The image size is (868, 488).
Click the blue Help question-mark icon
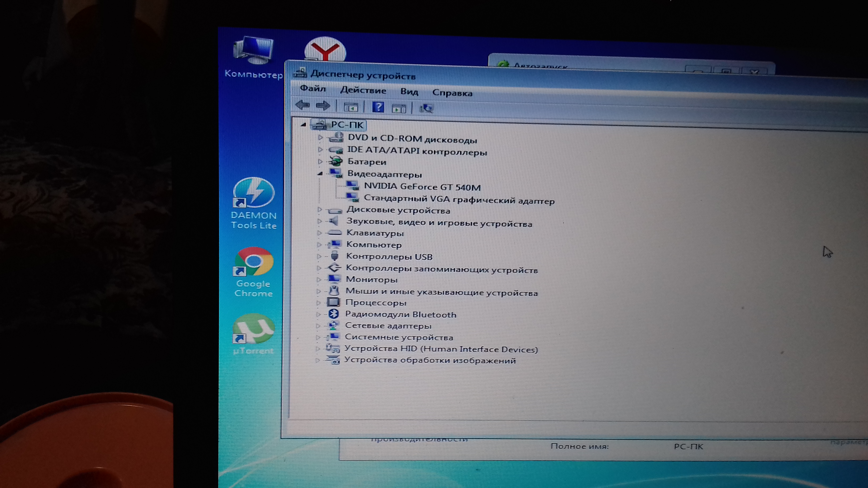pyautogui.click(x=378, y=107)
